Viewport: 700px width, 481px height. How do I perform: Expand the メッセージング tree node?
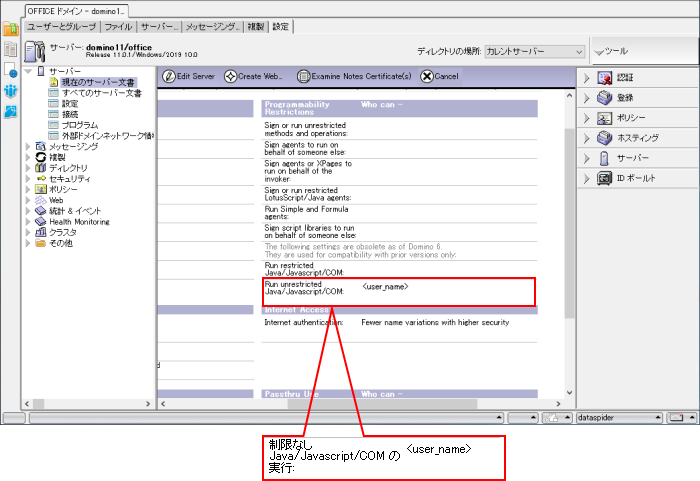[28, 146]
